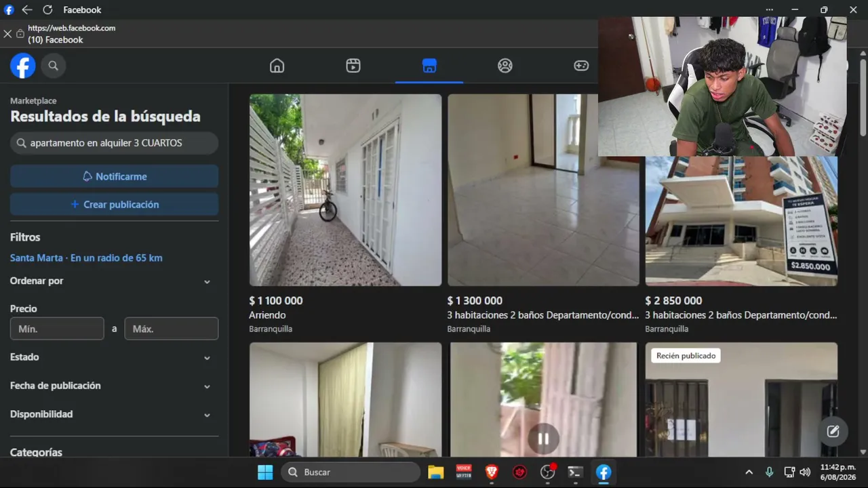The width and height of the screenshot is (868, 488).
Task: Click the $ 1 300 000 price text
Action: point(475,301)
